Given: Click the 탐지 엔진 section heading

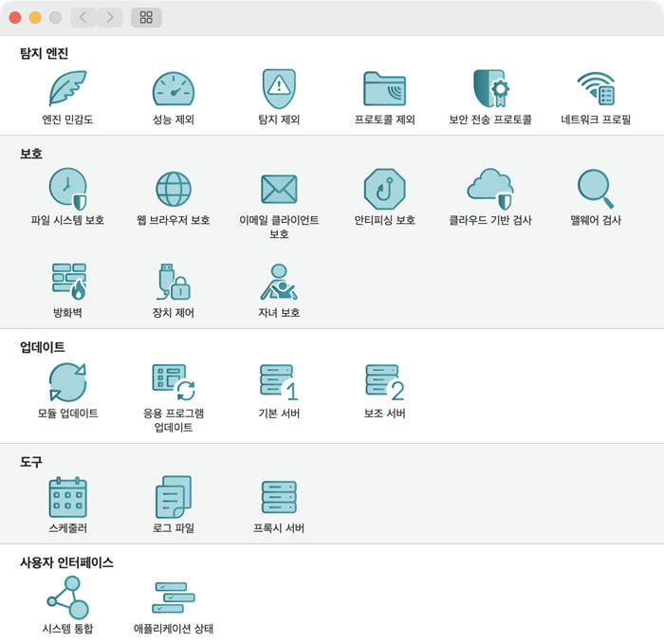Looking at the screenshot, I should pyautogui.click(x=44, y=53).
